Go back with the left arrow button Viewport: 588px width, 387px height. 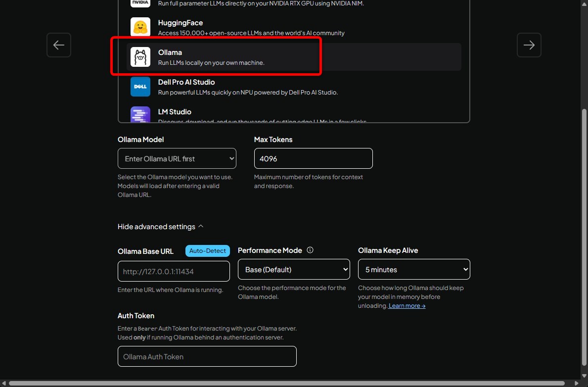[59, 45]
